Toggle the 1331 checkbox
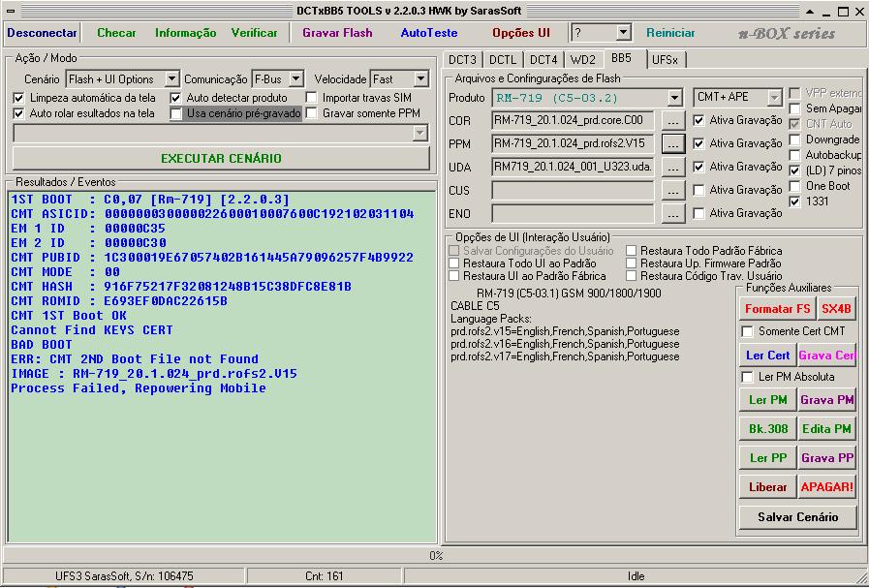This screenshot has height=588, width=869. pos(794,201)
